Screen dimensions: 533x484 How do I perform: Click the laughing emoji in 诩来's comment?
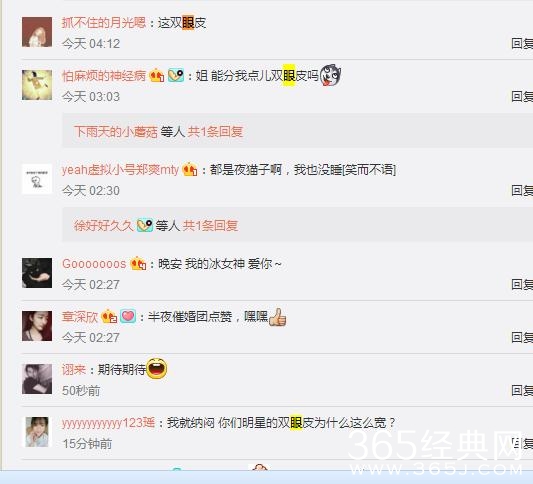point(156,368)
